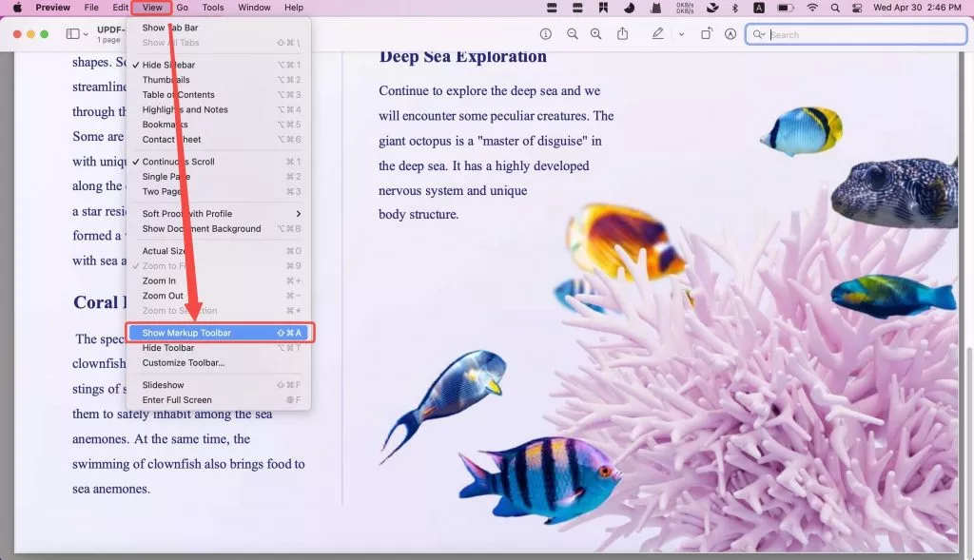Choose Customize Toolbar from View menu
This screenshot has height=560, width=974.
[187, 362]
